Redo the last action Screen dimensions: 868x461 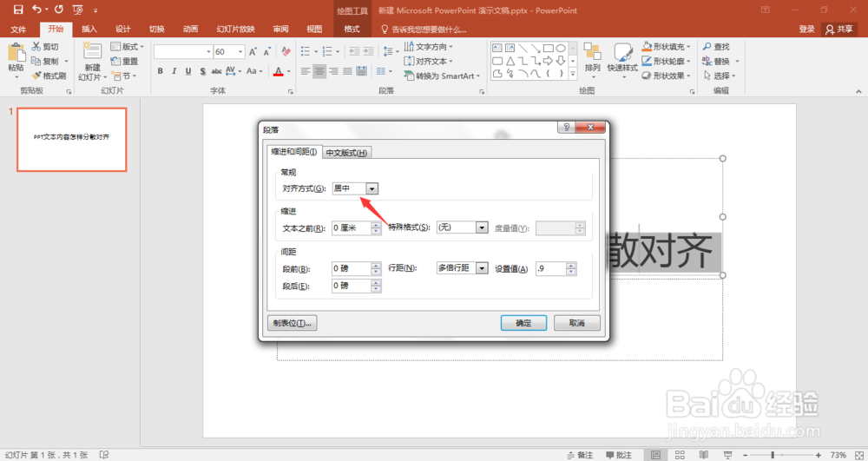coord(59,10)
